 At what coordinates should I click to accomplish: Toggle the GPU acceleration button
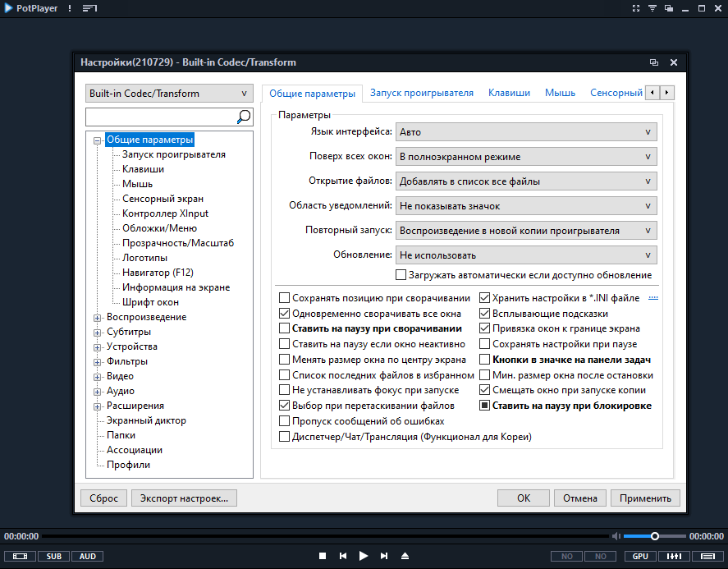640,557
